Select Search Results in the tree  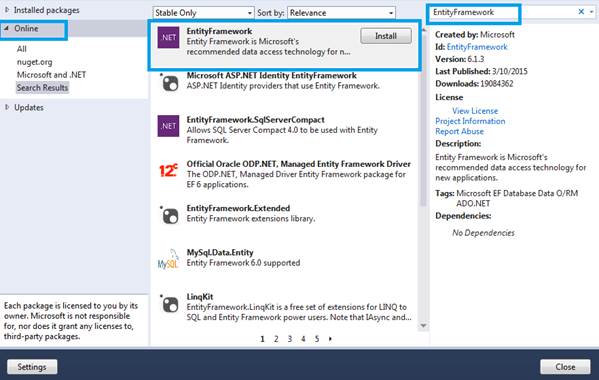point(42,87)
